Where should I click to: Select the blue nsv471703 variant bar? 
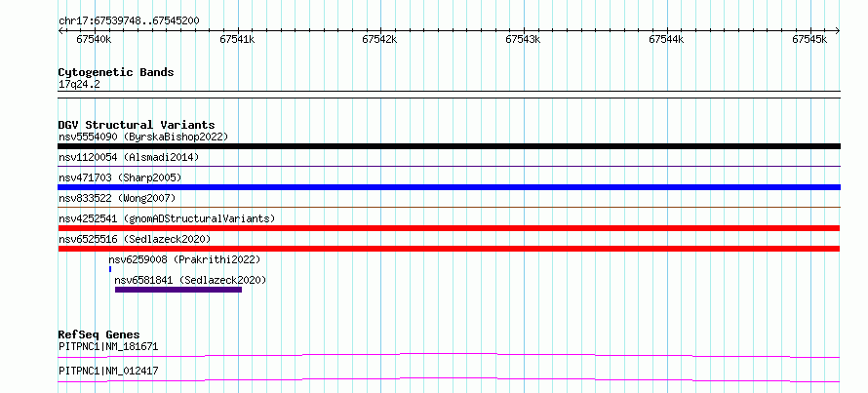point(449,187)
